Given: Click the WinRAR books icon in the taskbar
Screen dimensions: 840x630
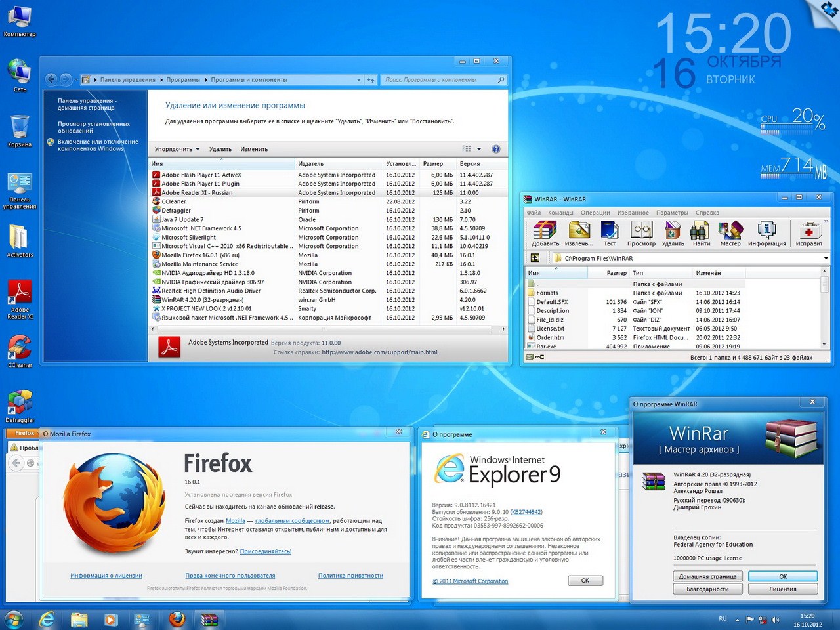Looking at the screenshot, I should click(x=209, y=619).
